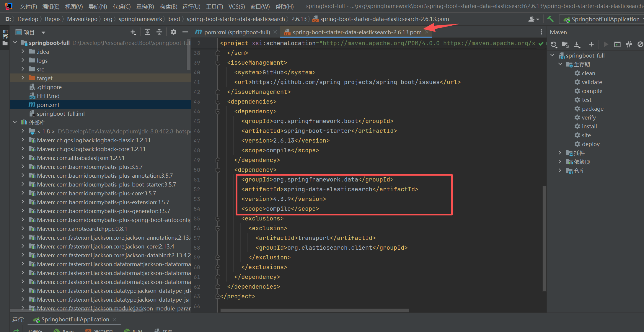Open the 项目 view dropdown
This screenshot has height=332, width=644.
click(43, 32)
